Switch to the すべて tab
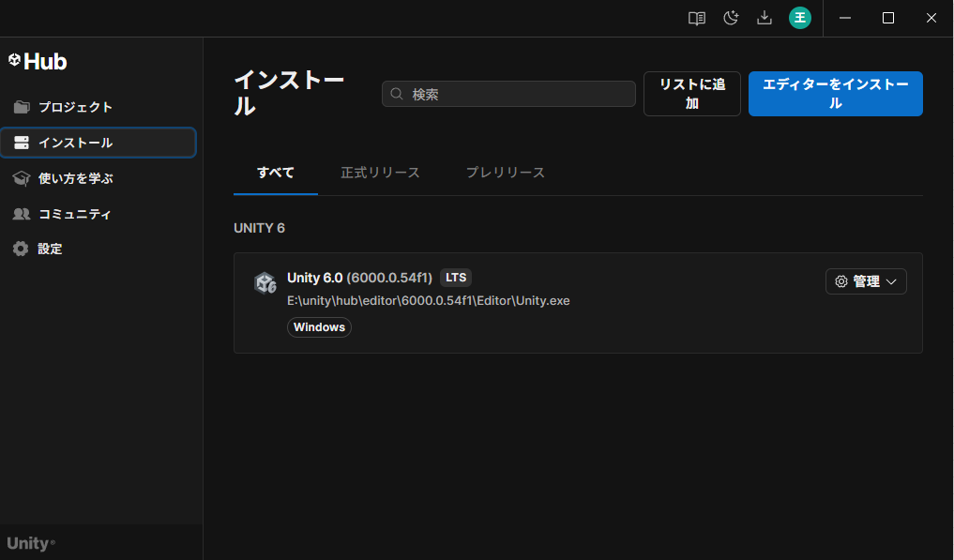Screen dimensions: 954x560 [276, 173]
